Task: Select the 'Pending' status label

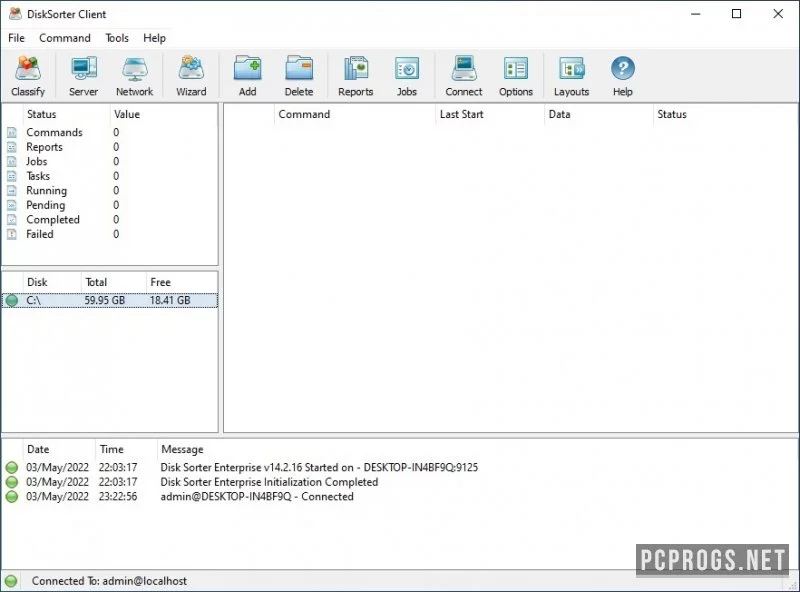Action: pyautogui.click(x=46, y=205)
